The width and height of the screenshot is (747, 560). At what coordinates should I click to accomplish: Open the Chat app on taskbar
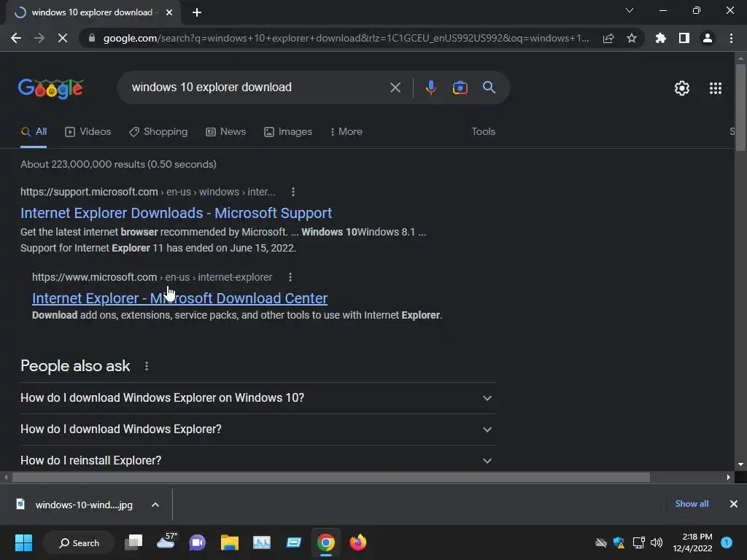tap(197, 542)
